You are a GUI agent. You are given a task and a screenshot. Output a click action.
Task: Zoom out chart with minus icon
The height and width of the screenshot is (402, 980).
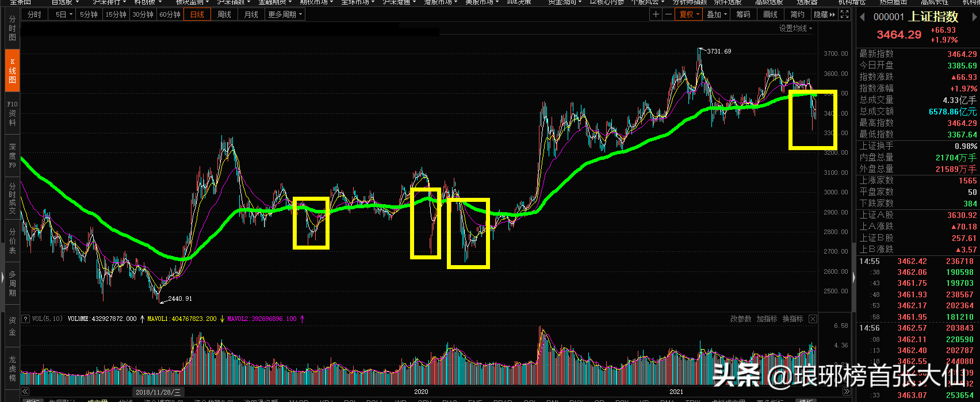[x=668, y=14]
